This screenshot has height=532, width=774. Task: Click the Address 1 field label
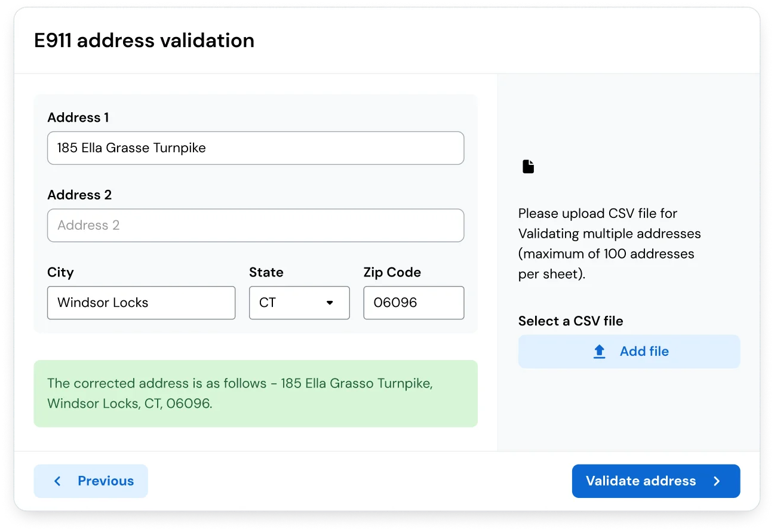click(78, 118)
